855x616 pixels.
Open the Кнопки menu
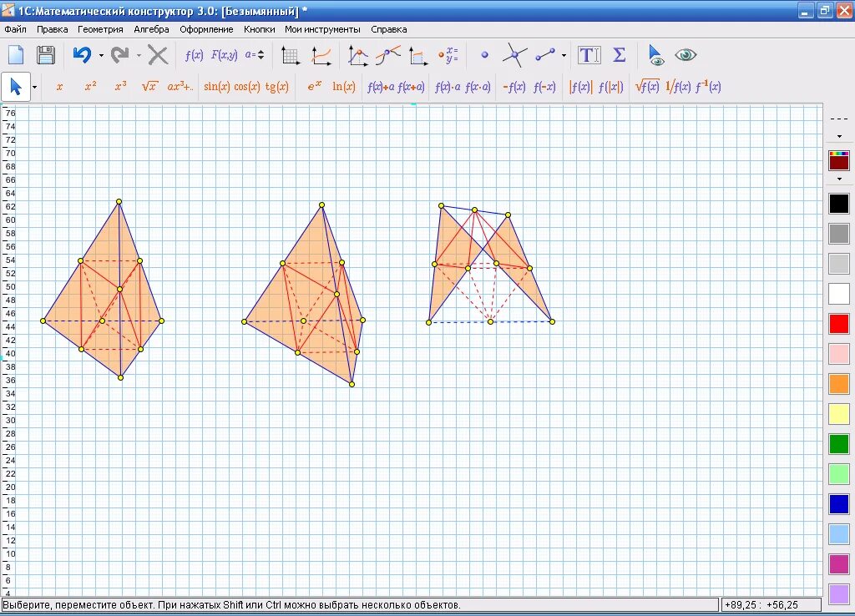[259, 29]
